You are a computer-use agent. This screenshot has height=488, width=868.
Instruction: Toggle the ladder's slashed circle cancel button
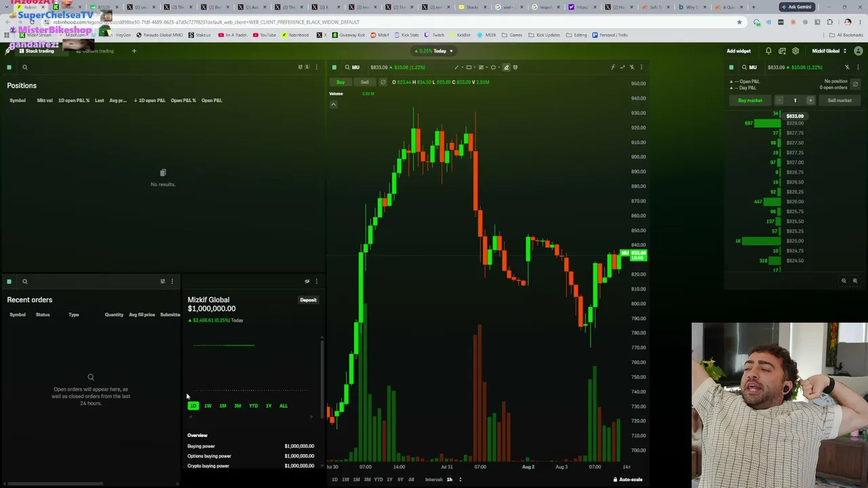tap(855, 85)
